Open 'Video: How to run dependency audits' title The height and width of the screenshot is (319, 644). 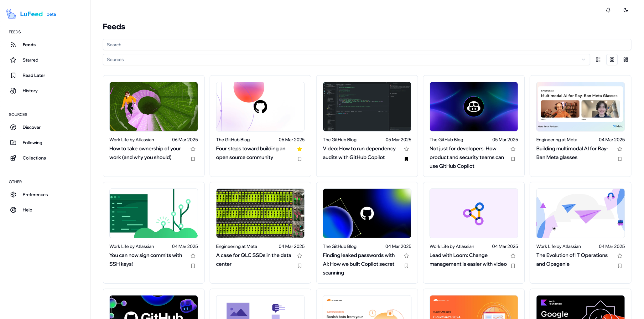359,153
